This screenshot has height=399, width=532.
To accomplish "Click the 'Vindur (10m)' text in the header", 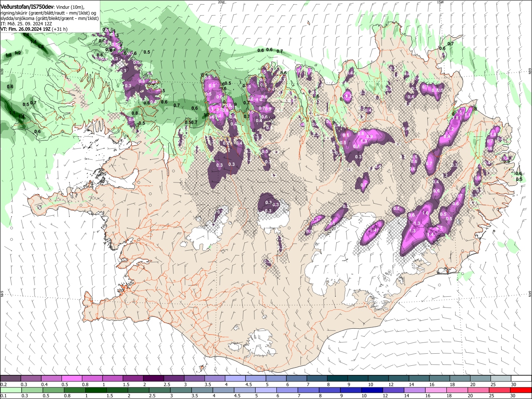I will point(70,7).
